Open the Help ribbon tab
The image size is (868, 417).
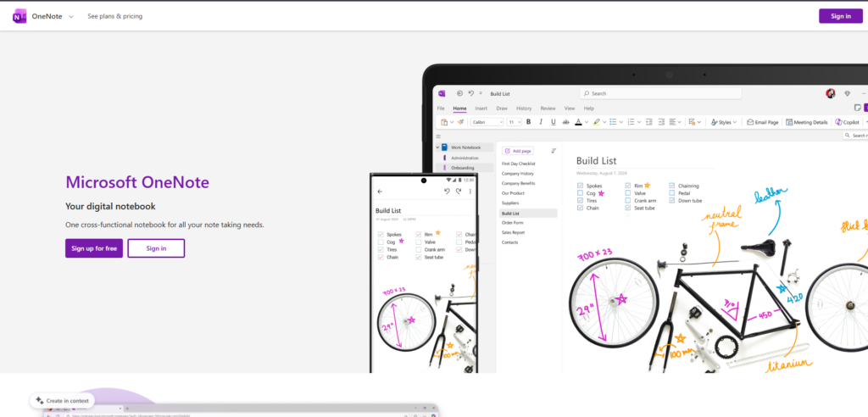(x=589, y=108)
